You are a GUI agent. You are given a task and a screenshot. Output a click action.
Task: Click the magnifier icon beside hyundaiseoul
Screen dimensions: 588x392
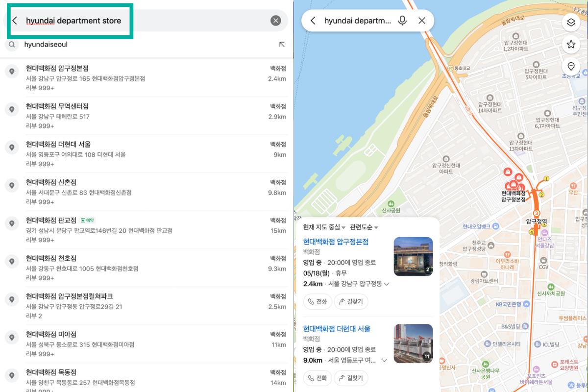click(x=12, y=45)
